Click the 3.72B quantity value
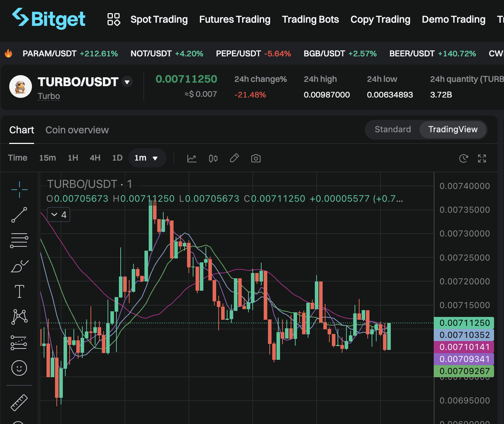Viewport: 504px width, 424px height. click(441, 95)
